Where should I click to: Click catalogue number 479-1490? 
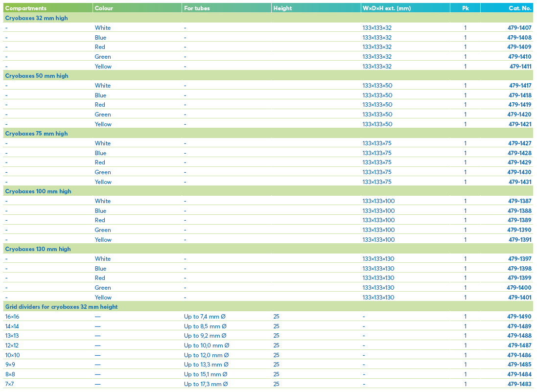(519, 317)
